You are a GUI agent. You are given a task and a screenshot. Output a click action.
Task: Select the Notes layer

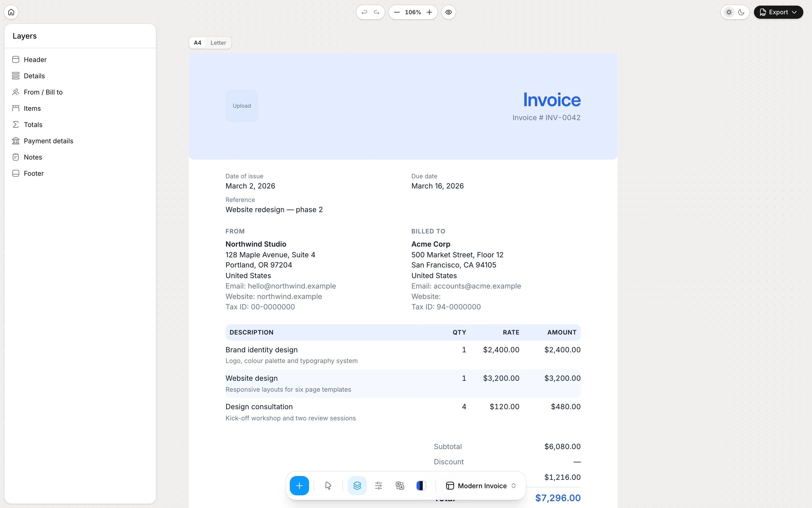coord(80,157)
